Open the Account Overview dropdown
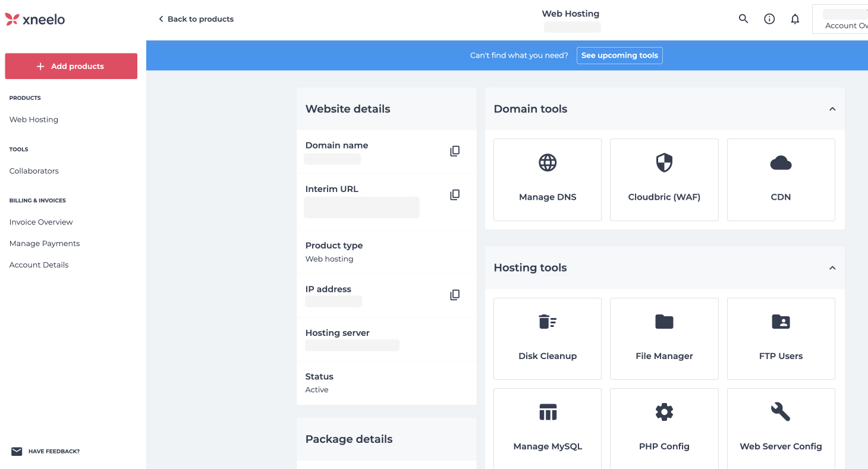 (x=840, y=20)
